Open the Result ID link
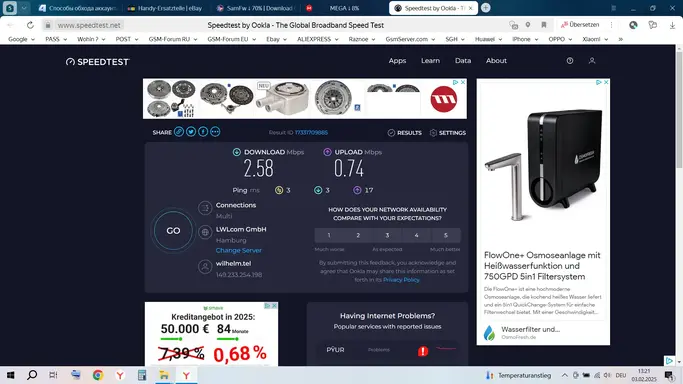 (x=311, y=132)
